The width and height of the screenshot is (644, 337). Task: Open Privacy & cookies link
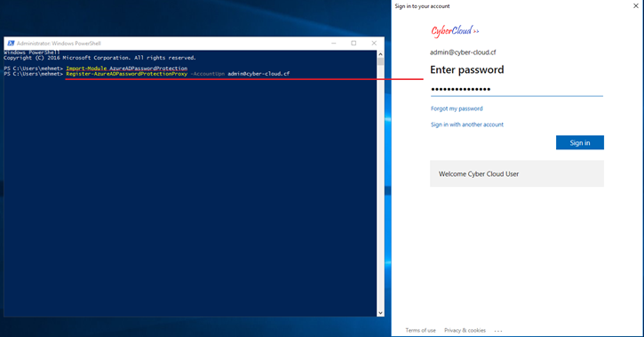point(465,330)
